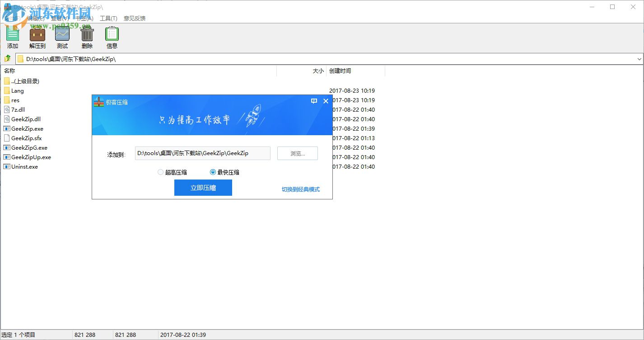Click the feedback bubble icon in dialog titlebar
The height and width of the screenshot is (340, 644).
tap(314, 101)
